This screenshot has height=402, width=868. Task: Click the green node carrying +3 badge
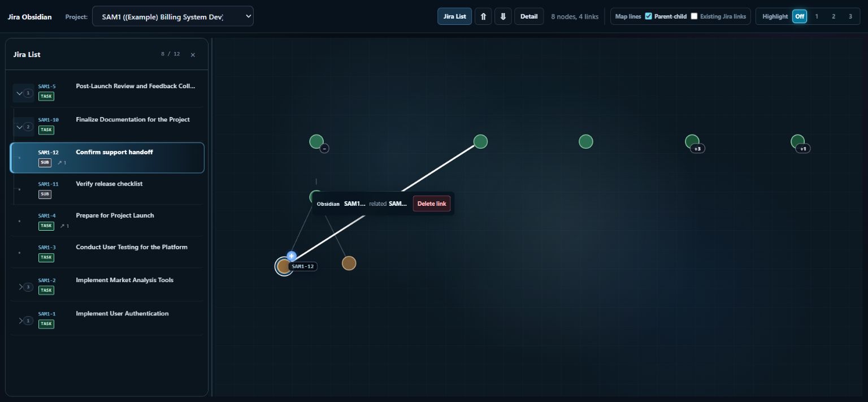[x=692, y=141]
